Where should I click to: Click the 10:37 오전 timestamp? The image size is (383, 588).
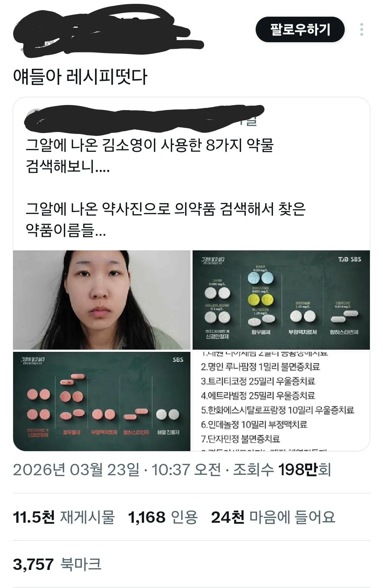[x=186, y=470]
